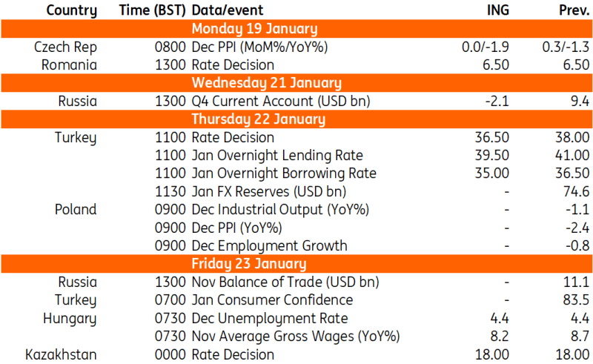Click the Kazakhstan country cell

[x=62, y=354]
